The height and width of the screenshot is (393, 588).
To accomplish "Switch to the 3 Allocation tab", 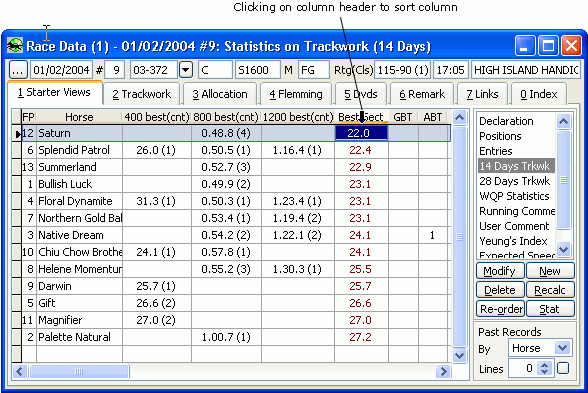I will (x=220, y=94).
